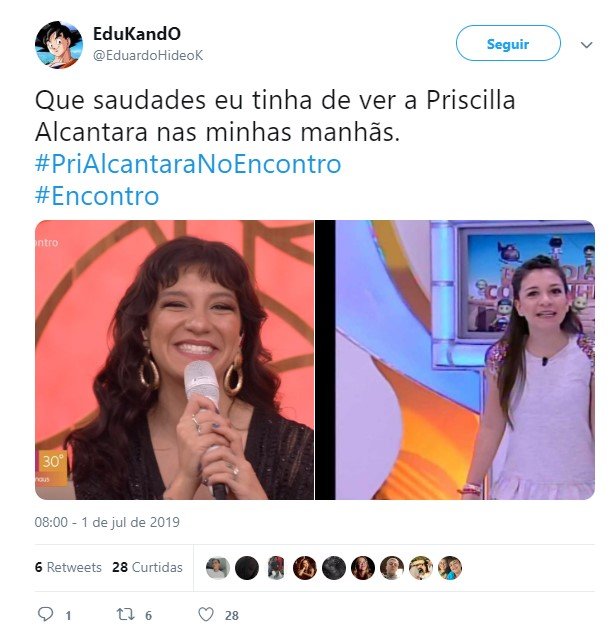Open the #PriAlcantaraNoEncontro hashtag
Image resolution: width=615 pixels, height=642 pixels.
(188, 164)
